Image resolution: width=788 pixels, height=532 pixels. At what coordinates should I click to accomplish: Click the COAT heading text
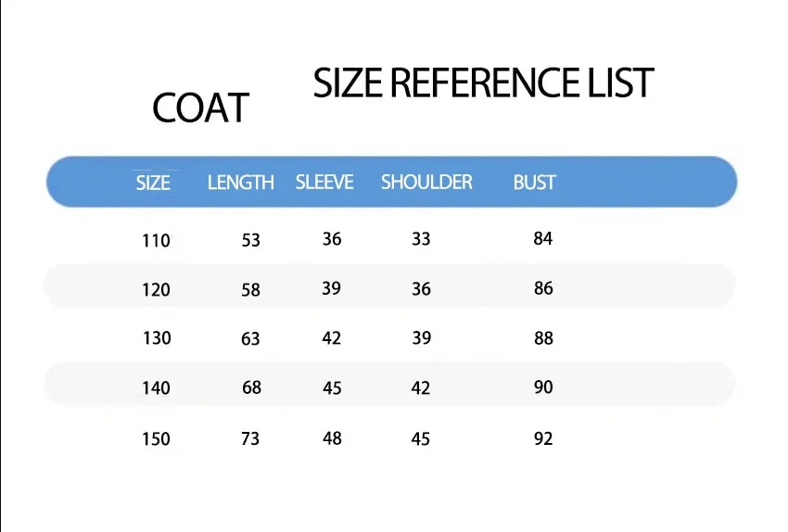click(200, 108)
